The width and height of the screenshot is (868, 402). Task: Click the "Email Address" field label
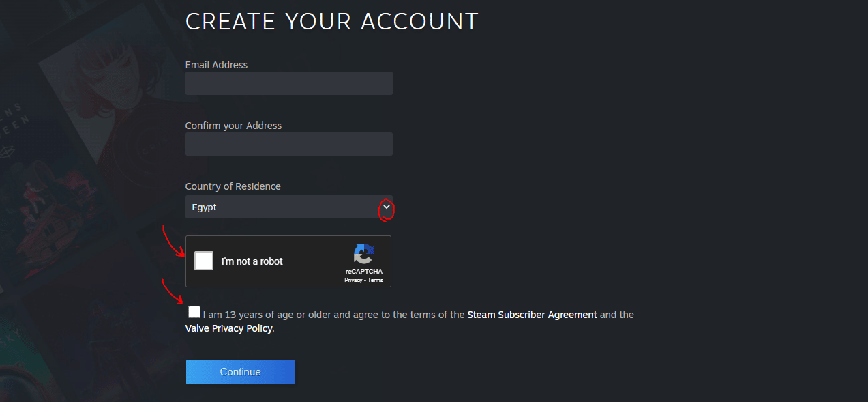pos(216,65)
